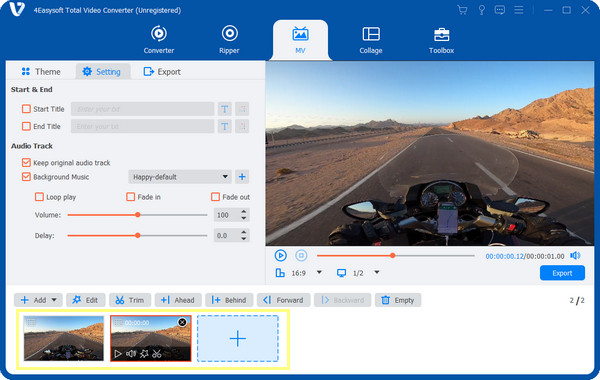Open End Title font settings icon
This screenshot has width=600, height=380.
225,126
